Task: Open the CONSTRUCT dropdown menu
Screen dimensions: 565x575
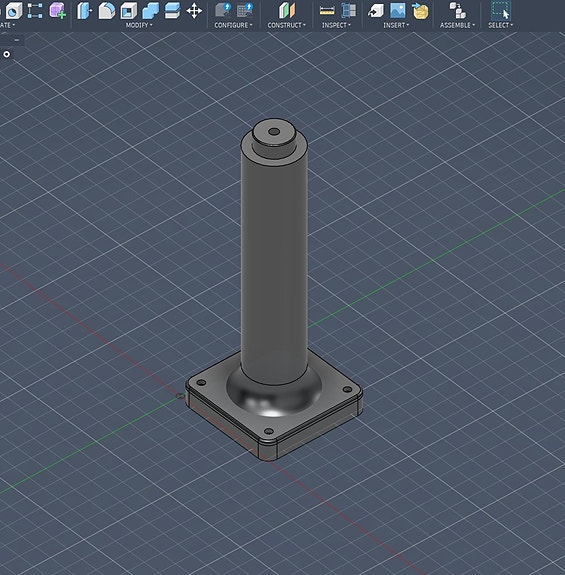Action: (x=286, y=25)
